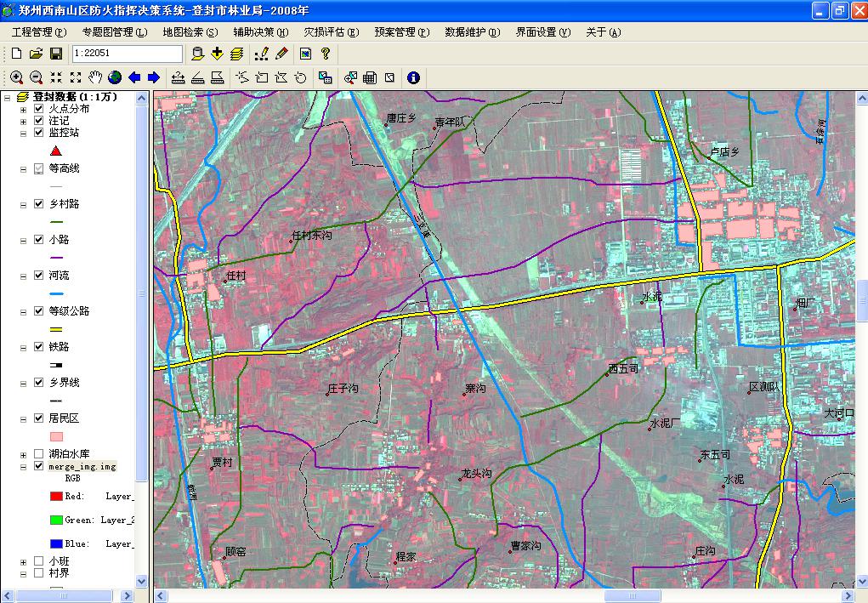Open the 灾损评估 menu
Screen dimensions: 868x603
(x=331, y=32)
